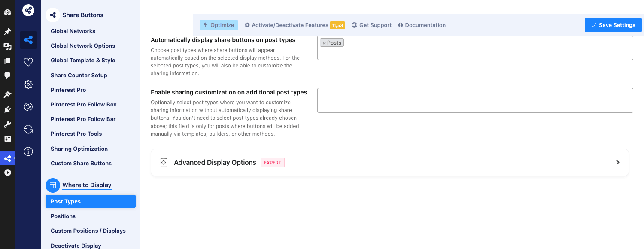Go to Global Network Options
644x249 pixels.
point(83,46)
